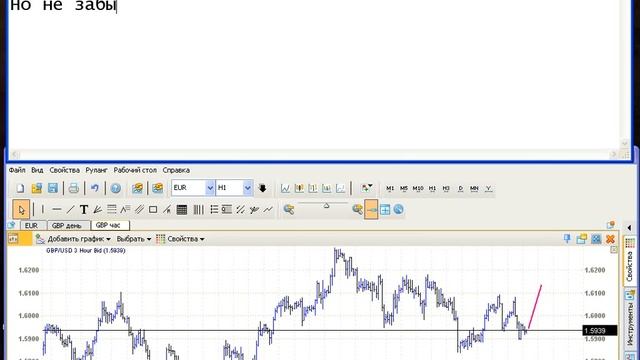This screenshot has height=360, width=640.
Task: Click the black download arrow icon
Action: (x=262, y=188)
